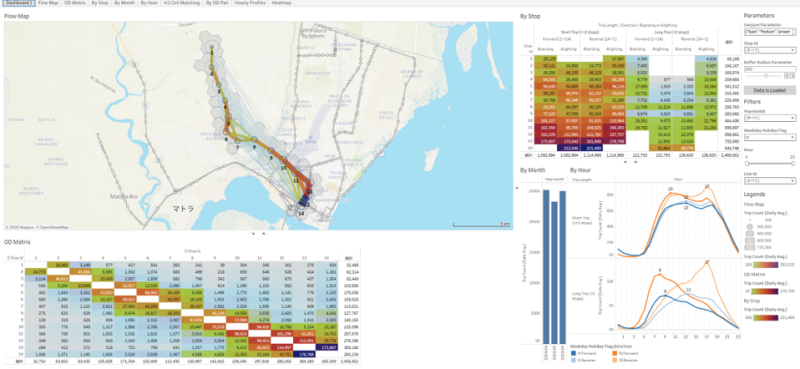
Task: Switch to Hourly Profiles tab
Action: coord(251,3)
